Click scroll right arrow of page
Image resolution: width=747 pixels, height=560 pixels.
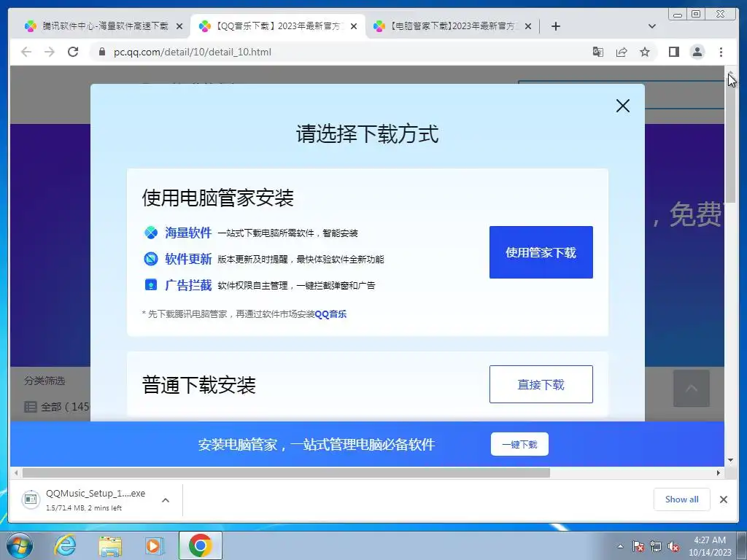[719, 472]
